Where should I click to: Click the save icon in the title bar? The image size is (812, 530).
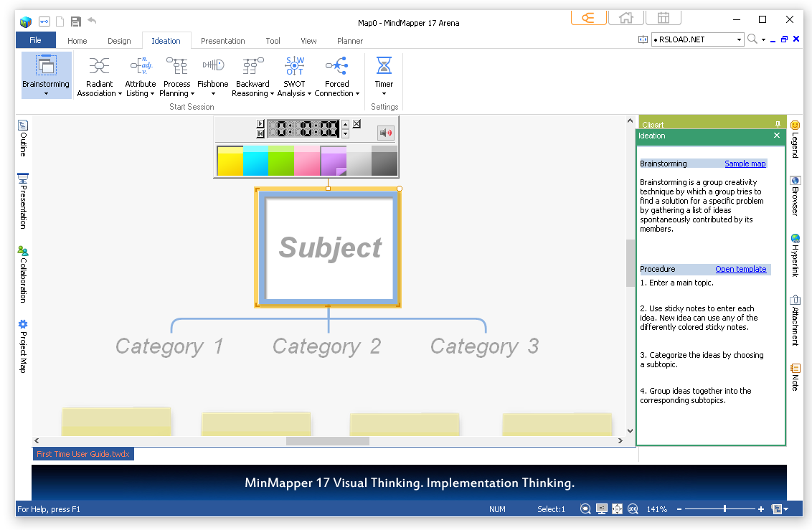tap(76, 22)
